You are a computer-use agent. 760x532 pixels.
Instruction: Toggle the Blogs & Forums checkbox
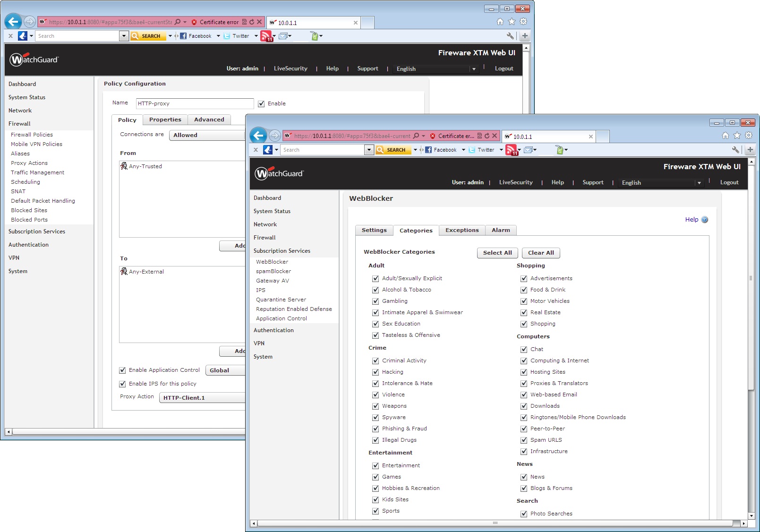pos(524,488)
